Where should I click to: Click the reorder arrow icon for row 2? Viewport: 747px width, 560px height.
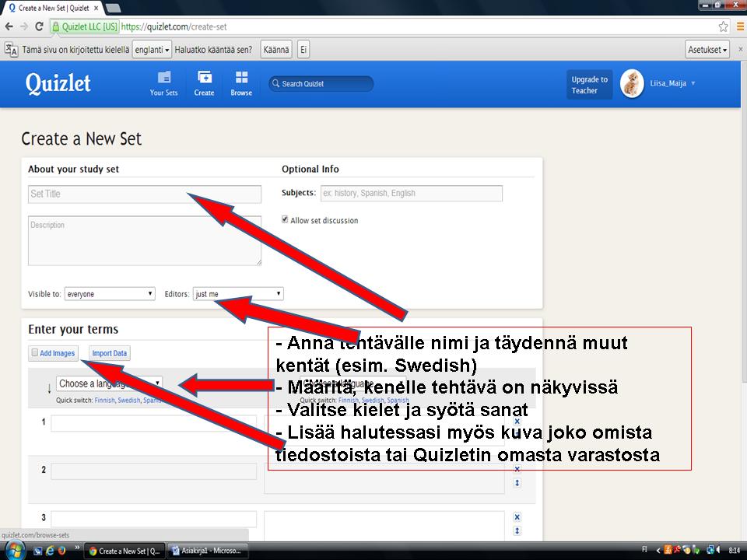pyautogui.click(x=517, y=483)
